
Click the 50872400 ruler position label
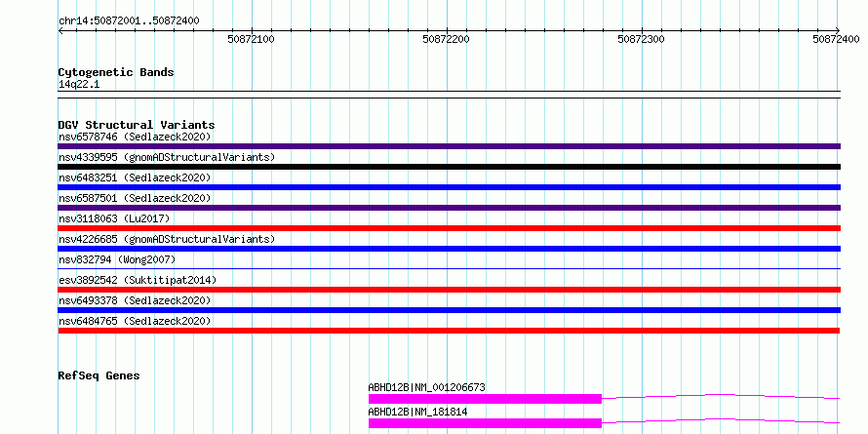(836, 39)
